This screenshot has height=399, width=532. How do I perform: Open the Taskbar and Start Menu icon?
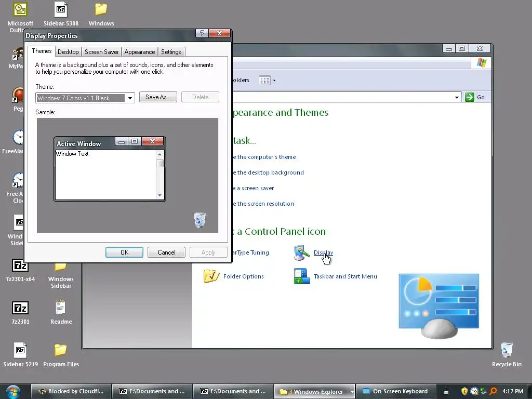302,276
